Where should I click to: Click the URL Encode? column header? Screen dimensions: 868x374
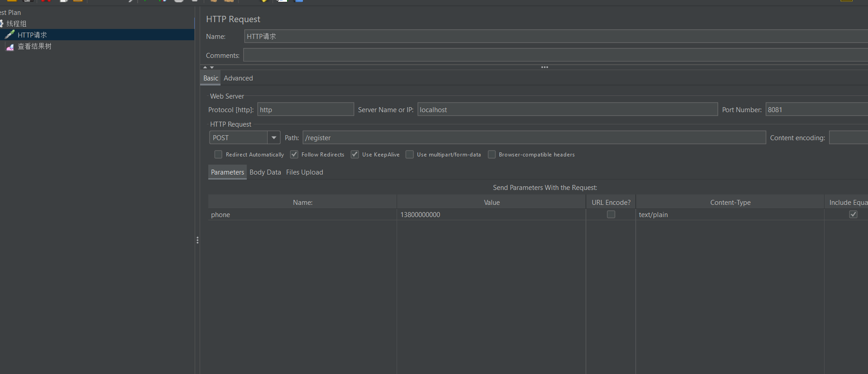[x=611, y=202]
